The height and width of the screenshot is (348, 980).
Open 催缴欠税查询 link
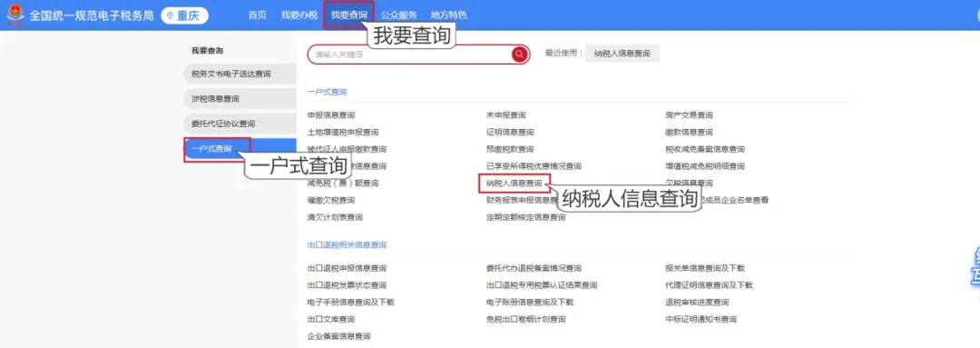[330, 200]
